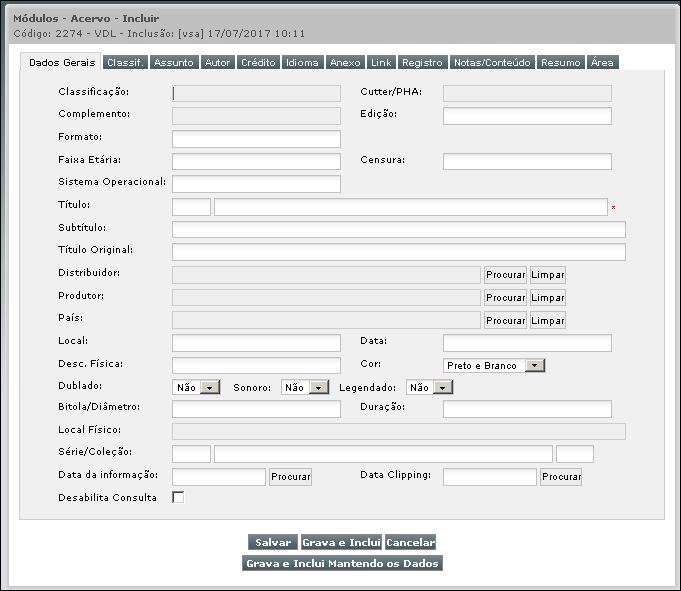Focus the Desc. Física field

pos(256,366)
